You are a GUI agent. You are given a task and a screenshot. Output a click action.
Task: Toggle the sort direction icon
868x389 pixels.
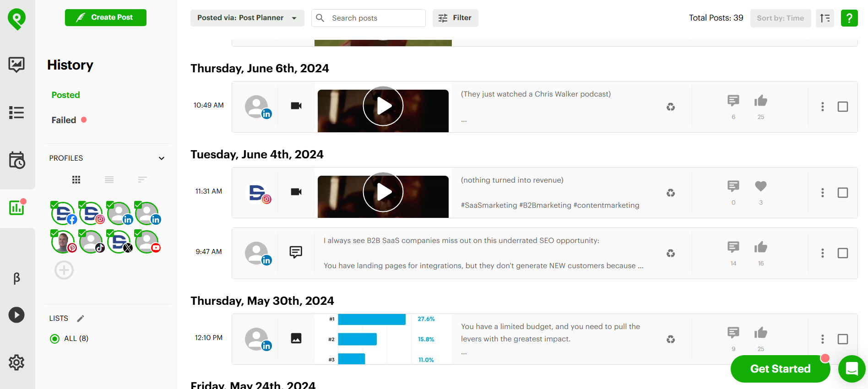click(825, 18)
